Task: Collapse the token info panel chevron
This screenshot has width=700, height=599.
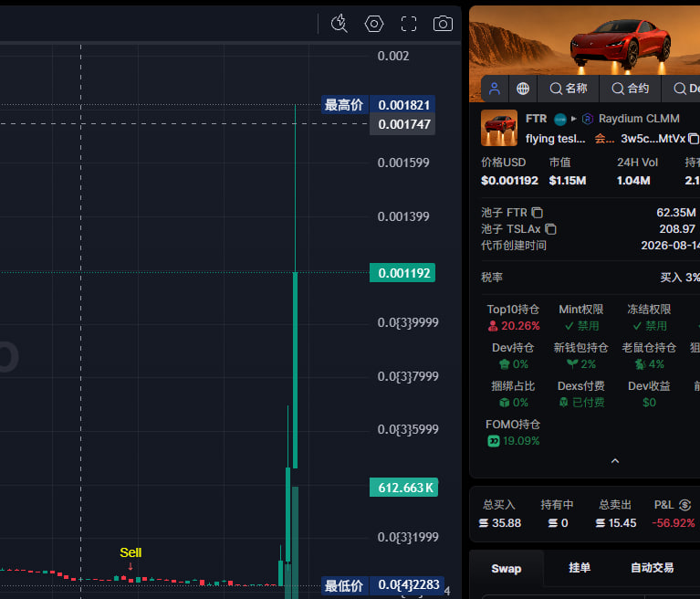Action: point(615,461)
